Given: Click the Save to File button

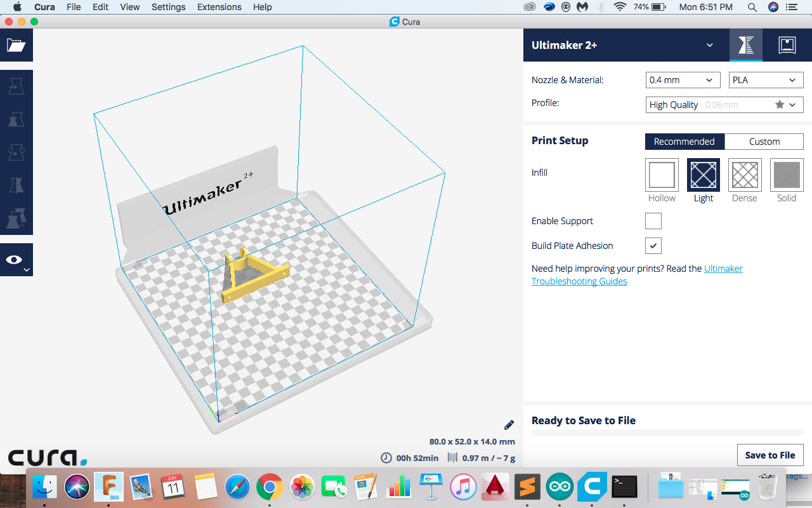Looking at the screenshot, I should pos(770,455).
